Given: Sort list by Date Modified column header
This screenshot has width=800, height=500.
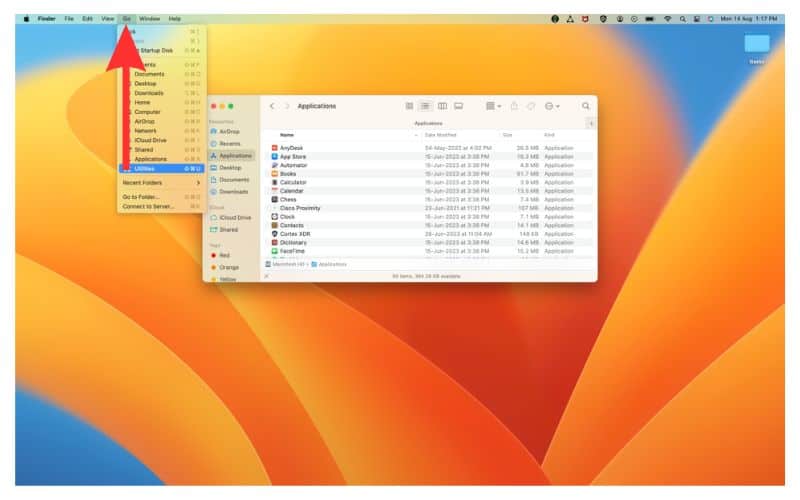Looking at the screenshot, I should tap(442, 134).
